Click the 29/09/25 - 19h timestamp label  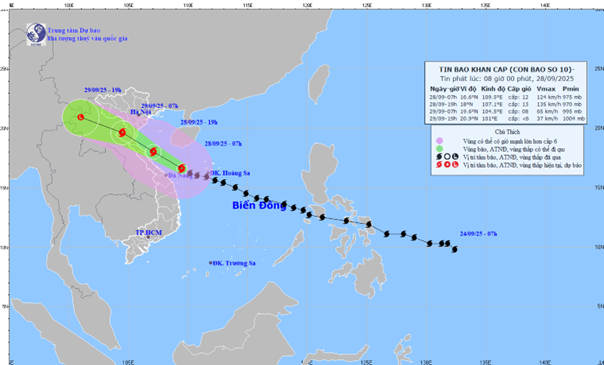(x=102, y=90)
